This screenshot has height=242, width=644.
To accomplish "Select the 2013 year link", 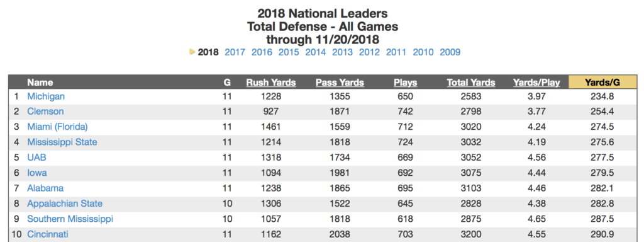I will click(342, 52).
